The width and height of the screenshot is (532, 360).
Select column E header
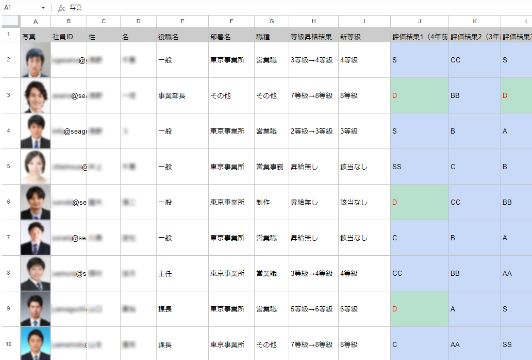click(183, 21)
